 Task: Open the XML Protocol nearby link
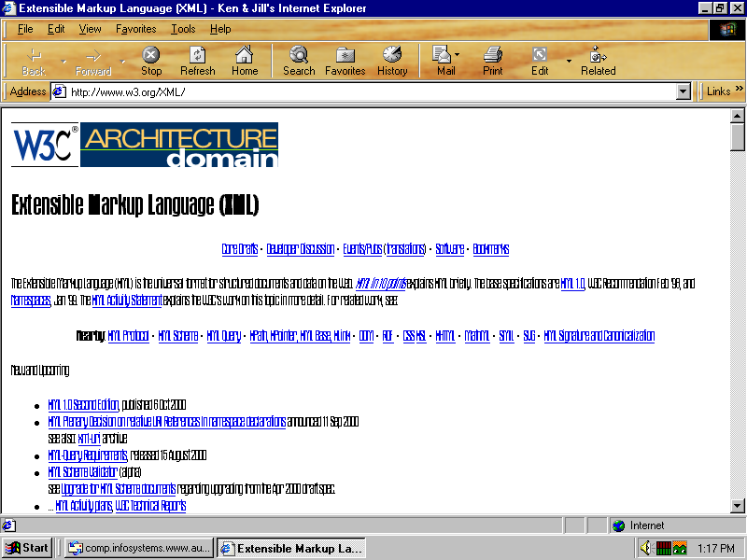click(x=128, y=336)
